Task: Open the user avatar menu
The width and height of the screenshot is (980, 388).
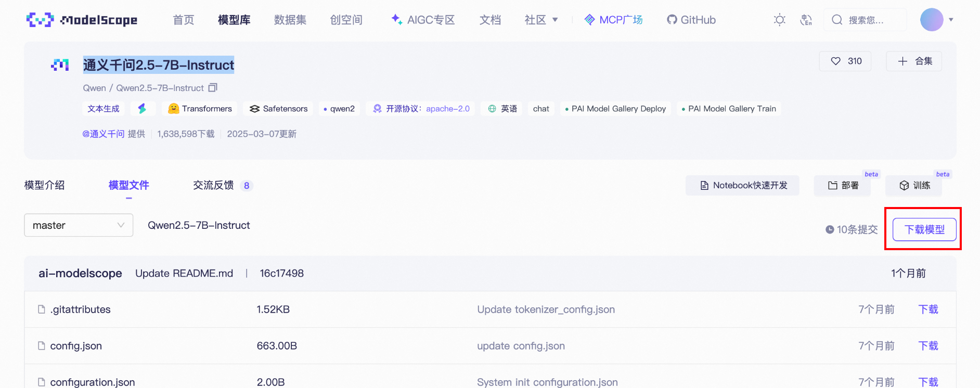Action: (x=932, y=20)
